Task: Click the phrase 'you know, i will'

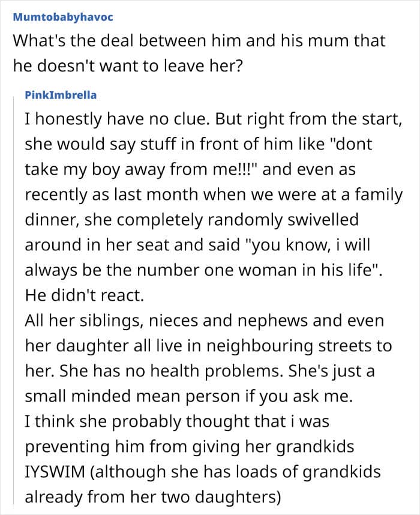Action: tap(308, 245)
